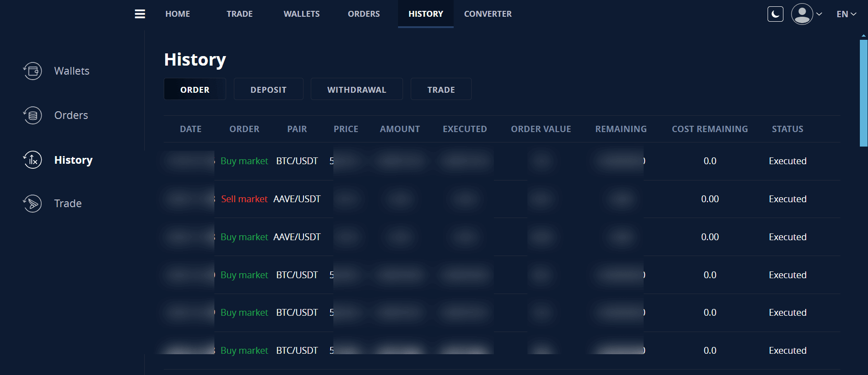Screen dimensions: 868x375
Task: Click the Orders sidebar coin-stack icon
Action: [x=33, y=115]
